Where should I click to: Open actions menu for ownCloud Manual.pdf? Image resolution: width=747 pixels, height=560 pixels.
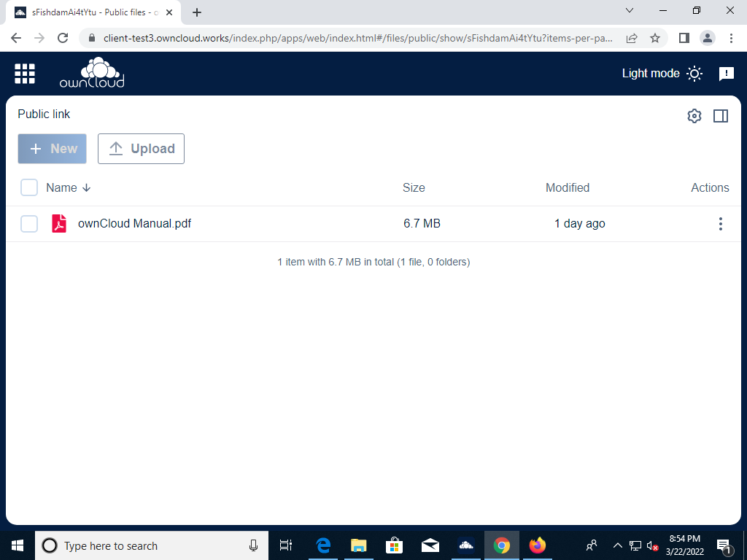coord(721,223)
